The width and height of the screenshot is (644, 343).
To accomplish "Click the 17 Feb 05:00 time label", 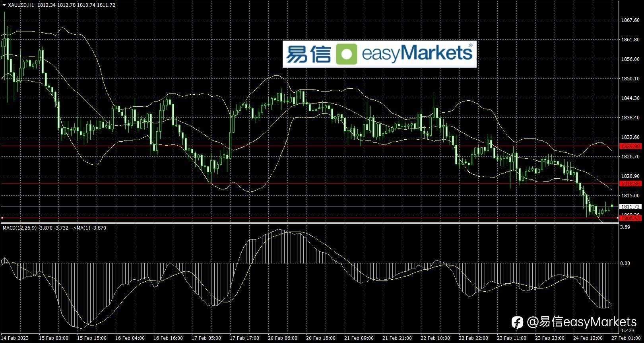I will pyautogui.click(x=206, y=338).
